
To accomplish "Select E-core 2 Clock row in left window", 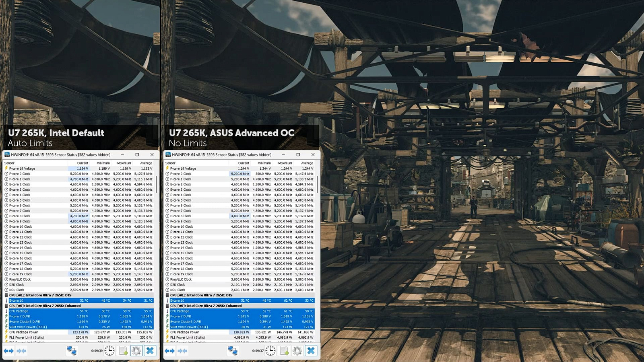I will pyautogui.click(x=78, y=184).
